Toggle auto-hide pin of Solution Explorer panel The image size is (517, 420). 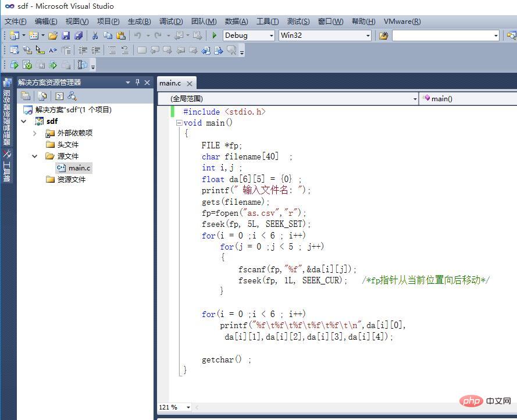click(x=137, y=82)
